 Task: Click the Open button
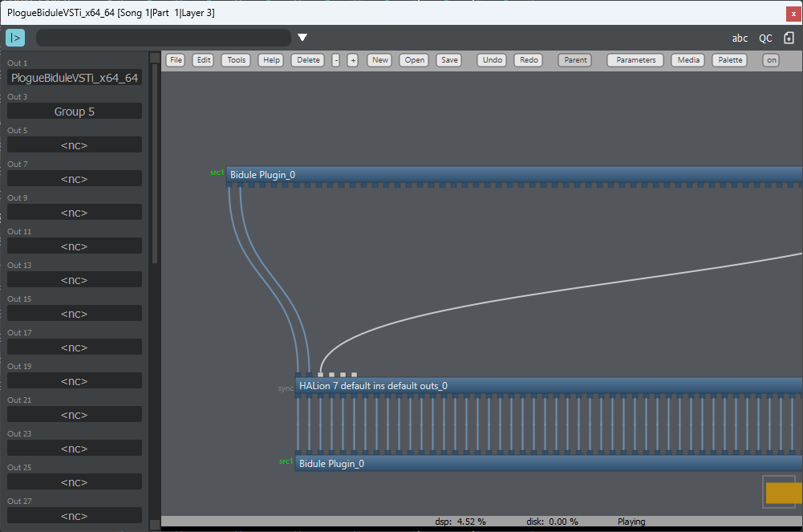[414, 60]
